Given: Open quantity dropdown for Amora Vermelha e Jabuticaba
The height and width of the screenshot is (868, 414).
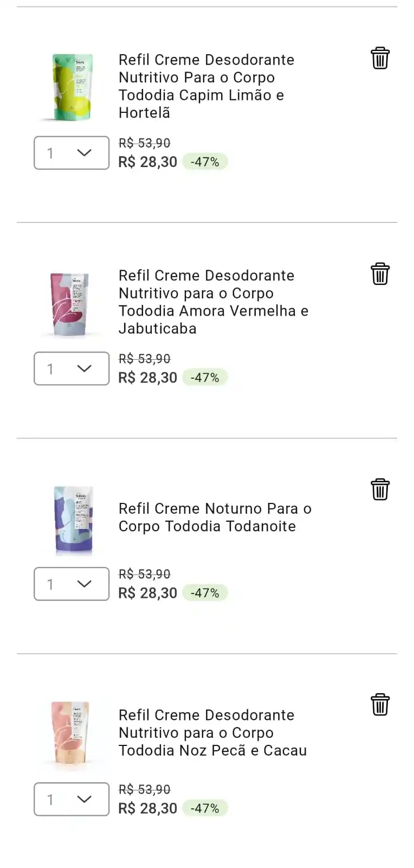Looking at the screenshot, I should pos(72,368).
